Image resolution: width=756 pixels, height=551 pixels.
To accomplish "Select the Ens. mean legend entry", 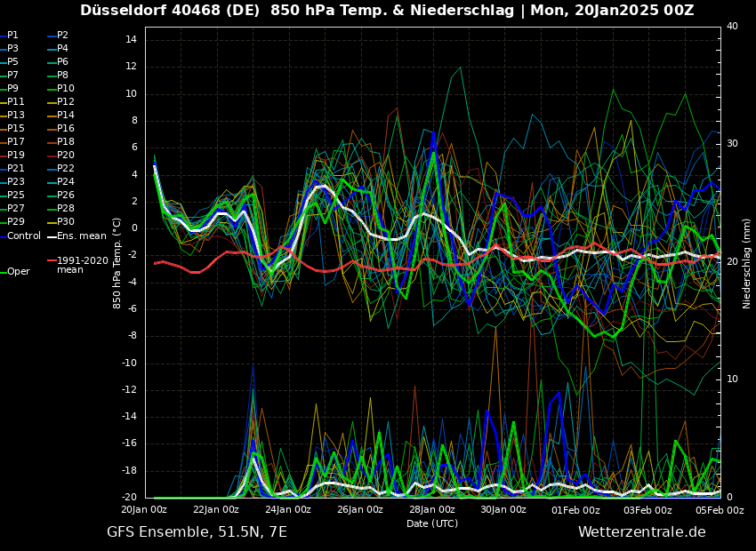I will pyautogui.click(x=80, y=236).
